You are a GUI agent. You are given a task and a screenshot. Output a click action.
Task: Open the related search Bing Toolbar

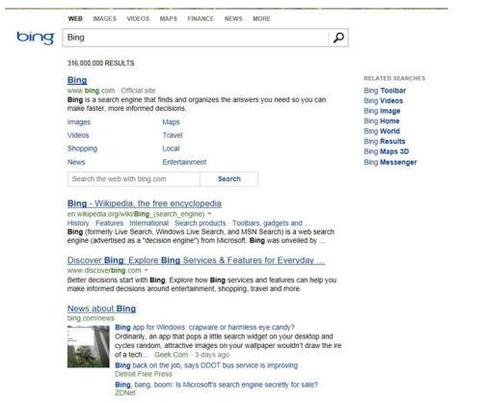pyautogui.click(x=385, y=91)
